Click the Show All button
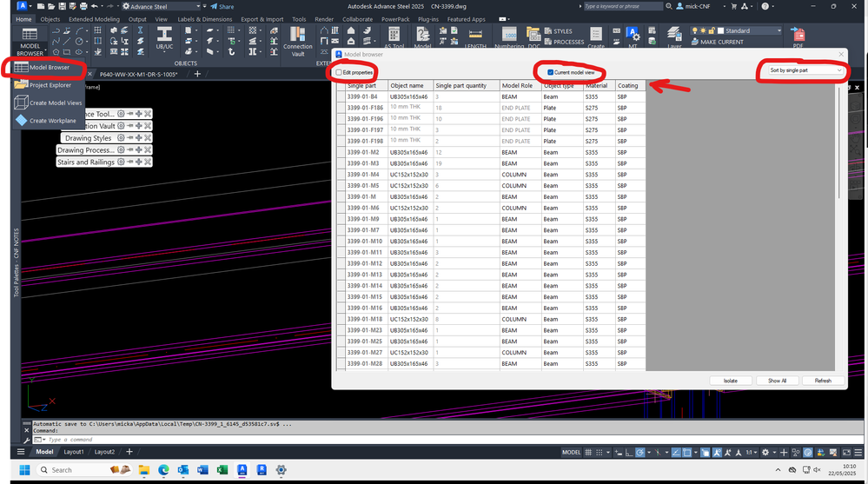 click(x=777, y=381)
